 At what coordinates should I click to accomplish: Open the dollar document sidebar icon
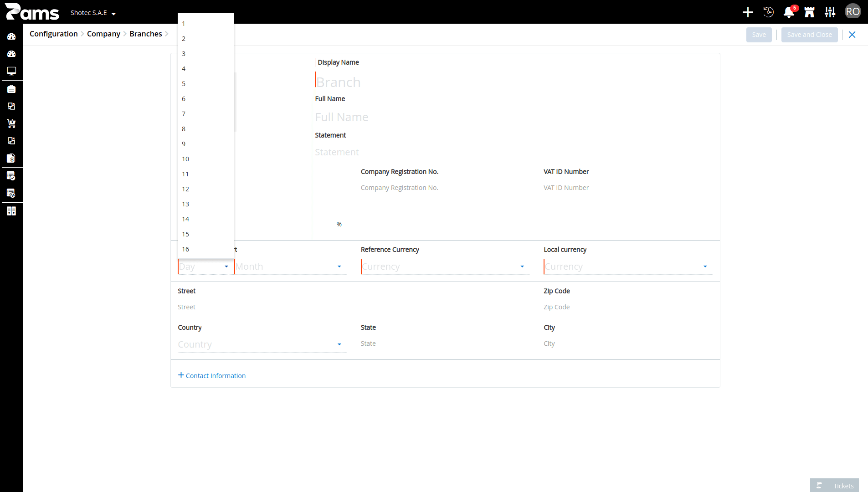click(11, 158)
